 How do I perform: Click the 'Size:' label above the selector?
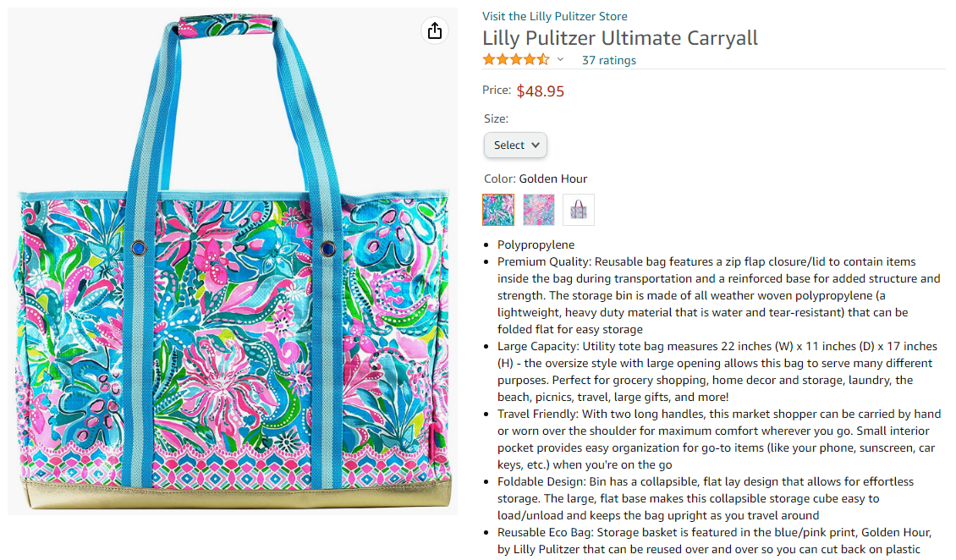pos(496,118)
